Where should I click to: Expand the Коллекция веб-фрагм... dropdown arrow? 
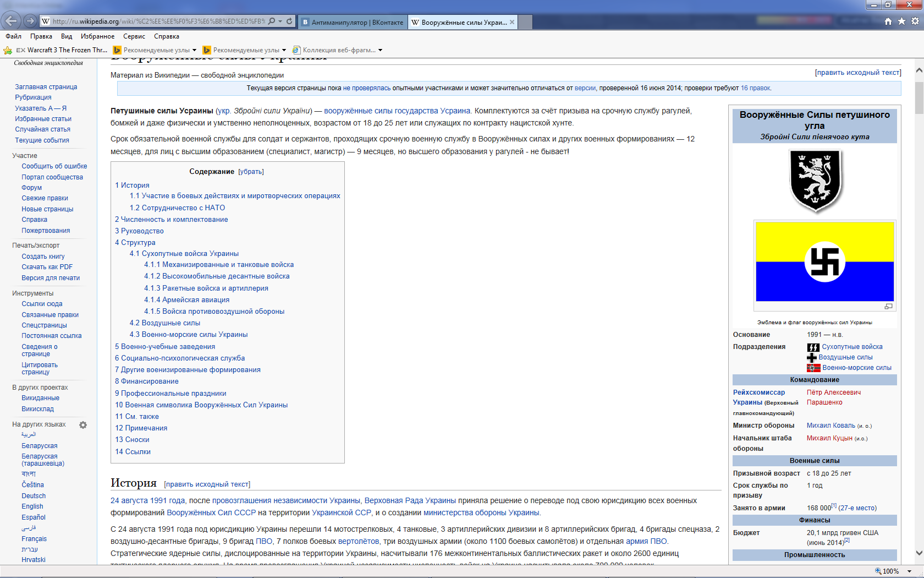[x=380, y=50]
